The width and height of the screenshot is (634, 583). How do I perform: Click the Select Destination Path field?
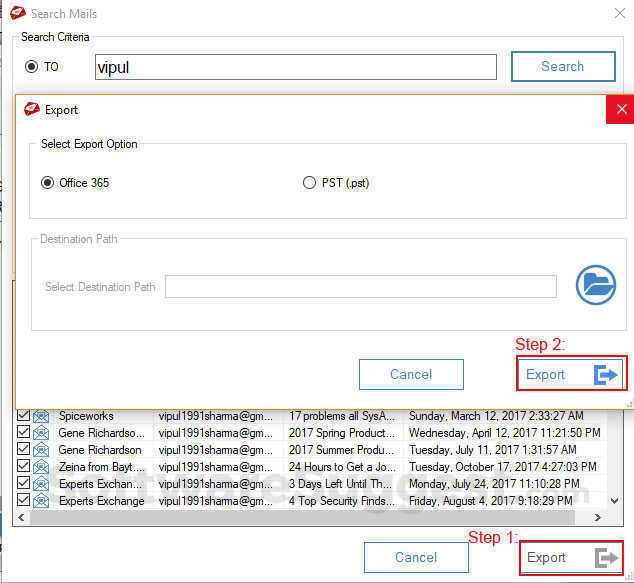[x=361, y=287]
